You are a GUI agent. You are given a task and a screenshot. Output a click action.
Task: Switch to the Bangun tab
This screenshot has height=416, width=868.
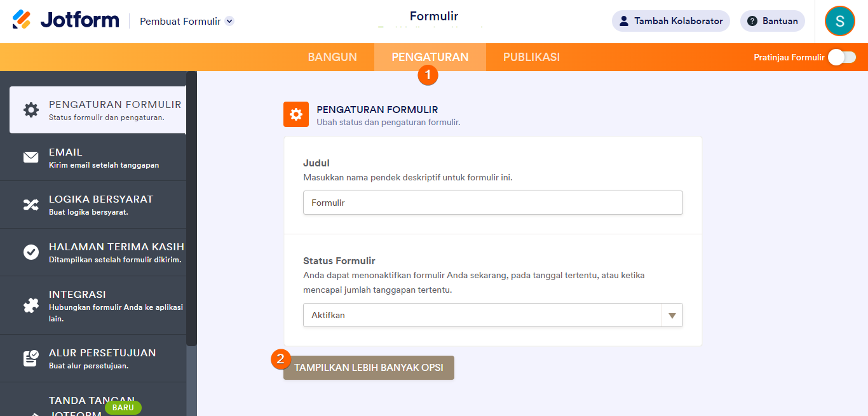pos(332,57)
